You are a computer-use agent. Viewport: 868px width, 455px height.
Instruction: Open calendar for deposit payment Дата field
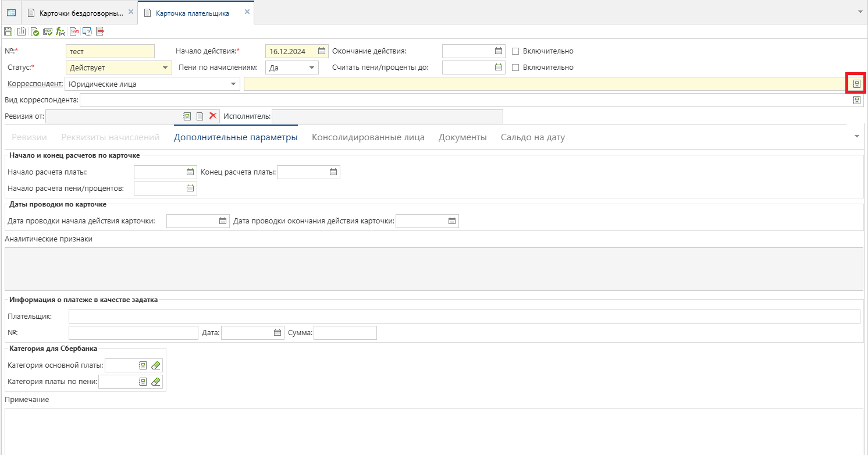278,333
